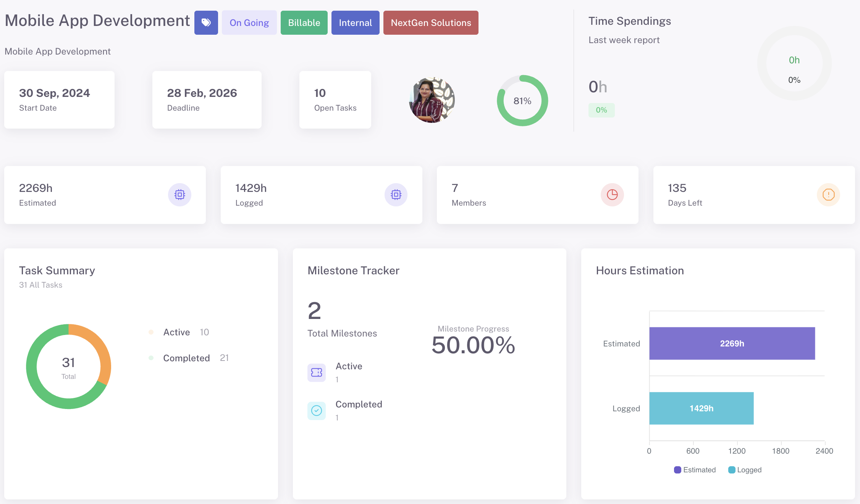
Task: Click the NextGen Solutions client badge
Action: (431, 23)
